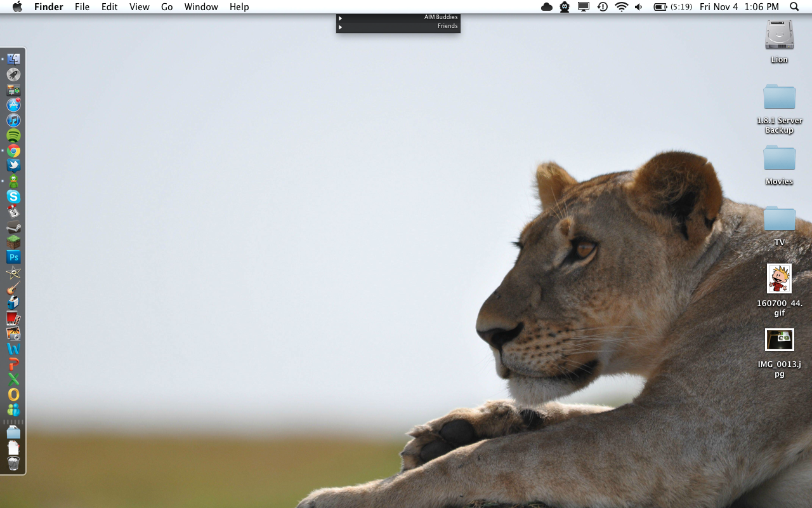Open the Displays menu bar icon
The image size is (812, 508).
584,7
